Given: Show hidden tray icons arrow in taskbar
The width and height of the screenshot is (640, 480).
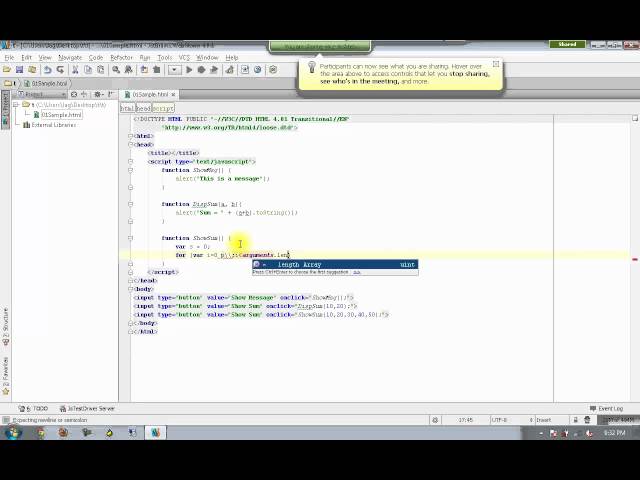Looking at the screenshot, I should (541, 433).
